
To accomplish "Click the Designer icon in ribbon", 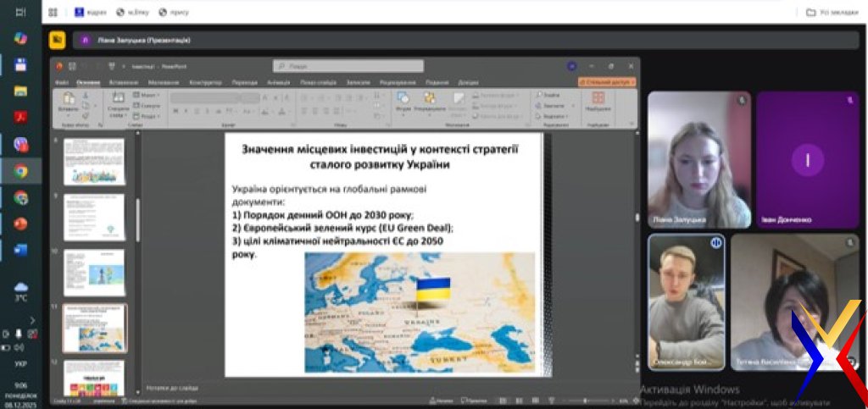I will click(x=598, y=102).
